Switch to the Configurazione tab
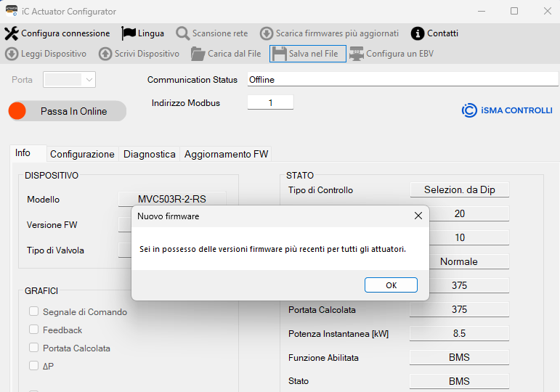The height and width of the screenshot is (392, 560). (x=82, y=154)
